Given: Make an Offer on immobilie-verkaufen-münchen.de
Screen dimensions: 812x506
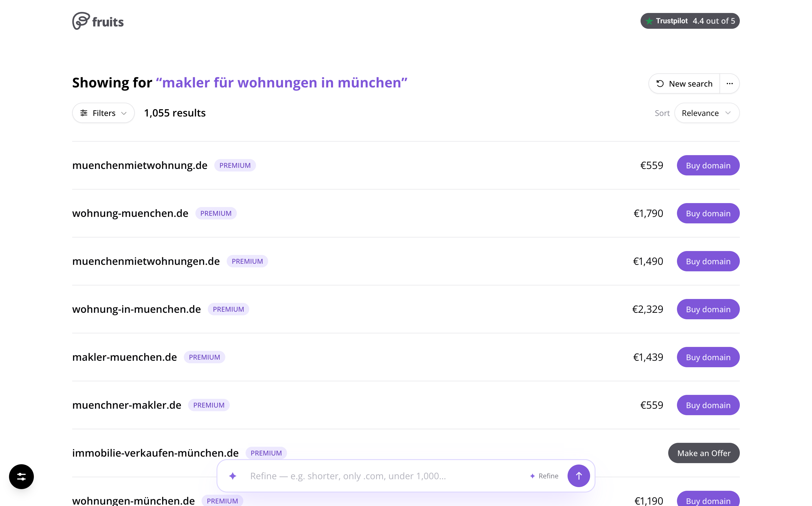Looking at the screenshot, I should point(704,453).
